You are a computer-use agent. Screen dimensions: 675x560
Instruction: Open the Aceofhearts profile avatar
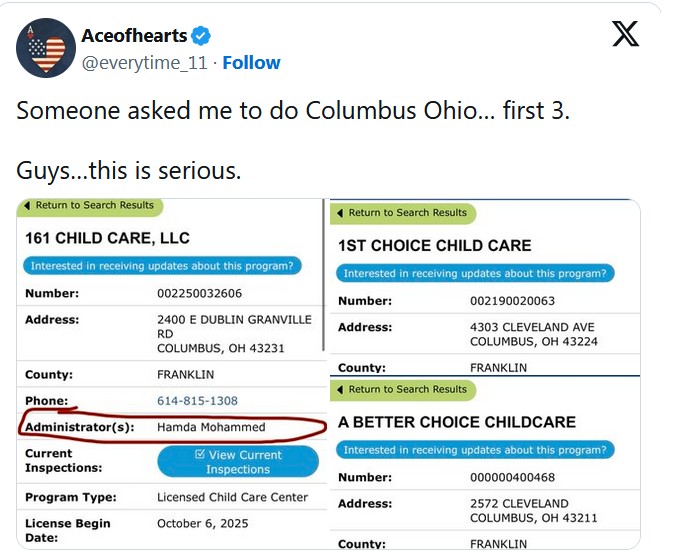point(46,48)
